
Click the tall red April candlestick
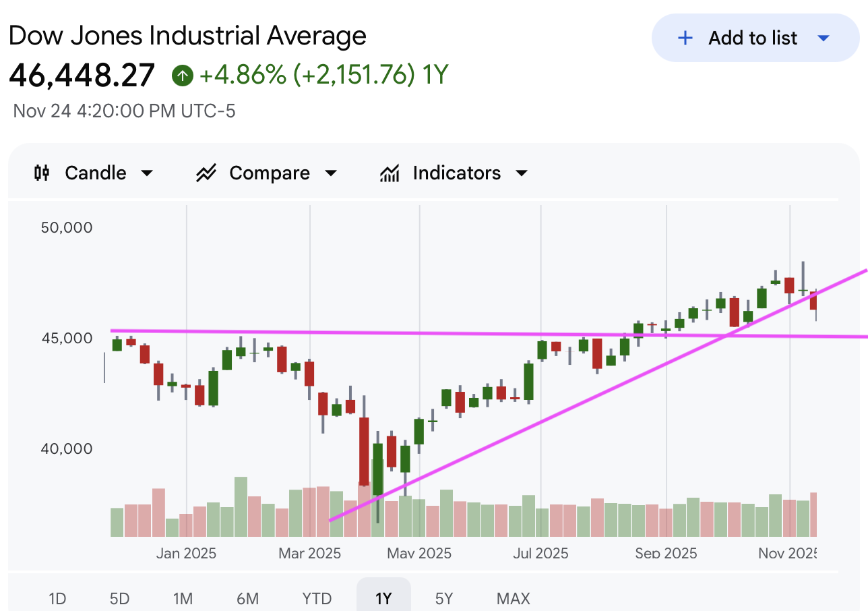pyautogui.click(x=364, y=450)
